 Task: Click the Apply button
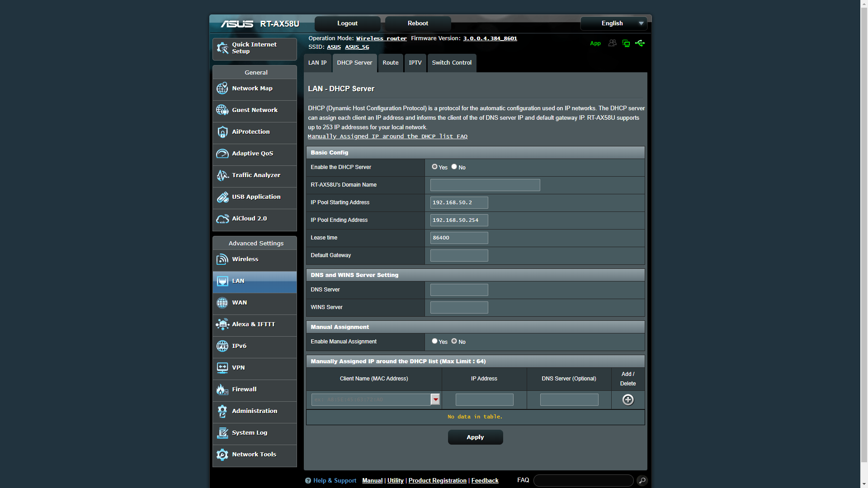[x=475, y=437]
